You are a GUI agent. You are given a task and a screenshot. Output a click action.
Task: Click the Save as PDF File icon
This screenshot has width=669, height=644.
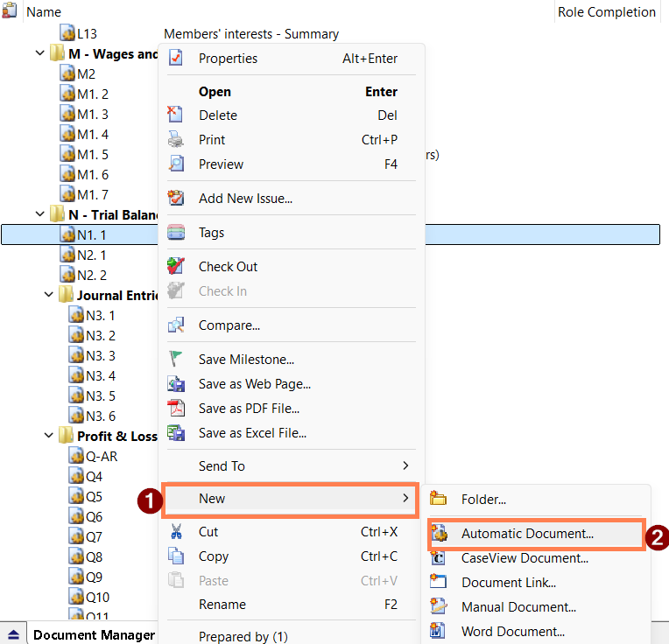[x=176, y=408]
